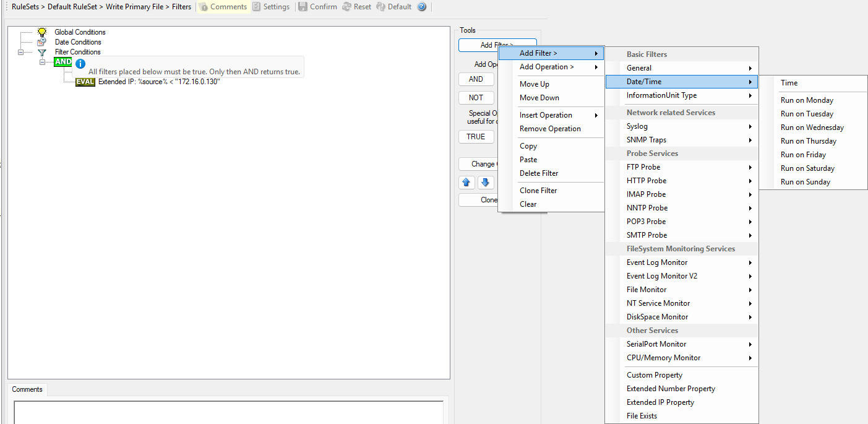Click the blue move up arrow button

[467, 182]
